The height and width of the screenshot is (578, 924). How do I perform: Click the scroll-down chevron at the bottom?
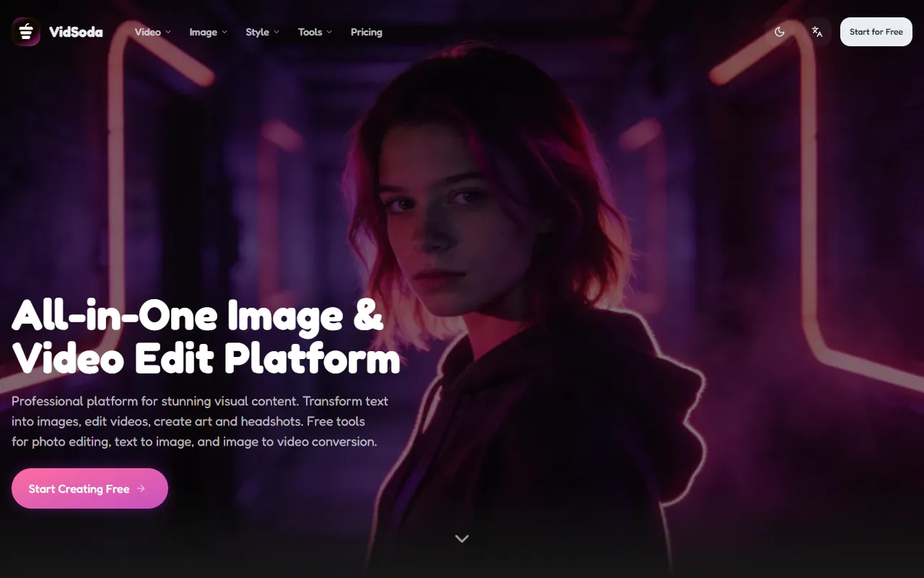(x=462, y=538)
